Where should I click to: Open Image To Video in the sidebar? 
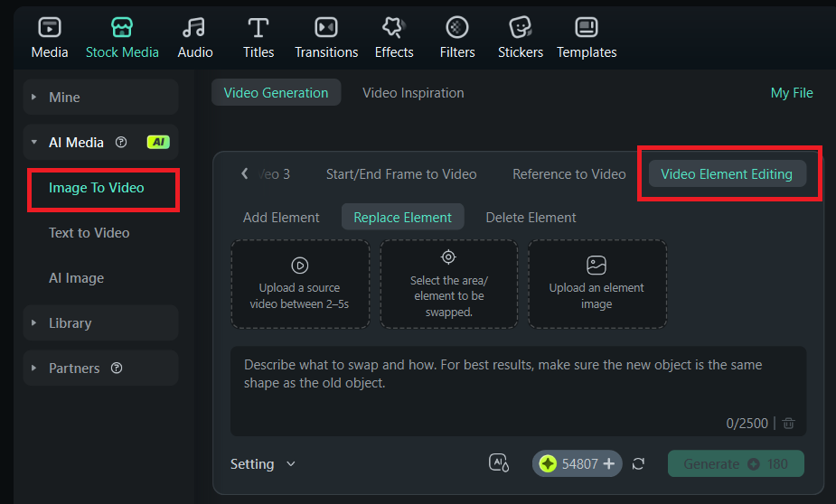pos(97,188)
